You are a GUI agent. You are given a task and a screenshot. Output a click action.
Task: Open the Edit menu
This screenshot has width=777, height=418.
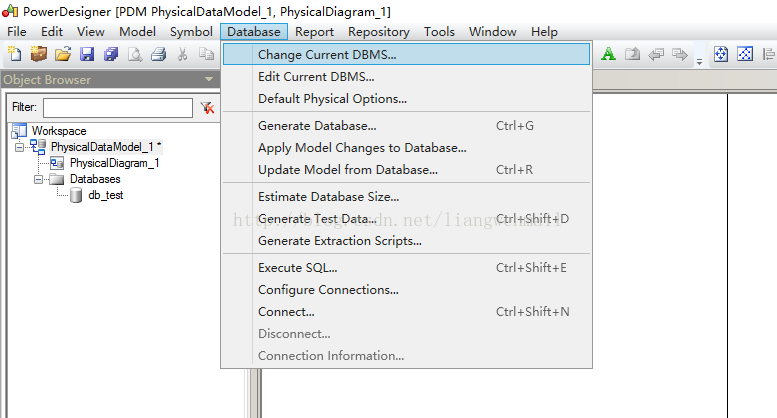(52, 32)
